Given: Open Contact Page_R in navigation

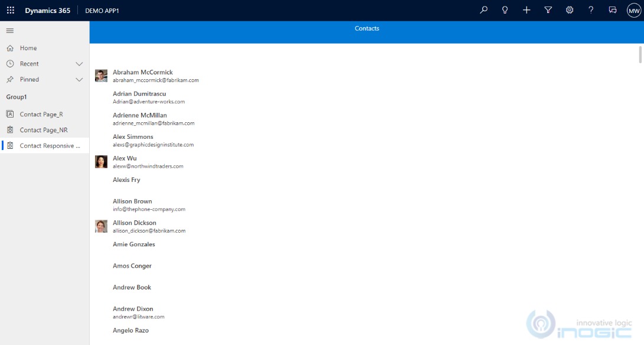Looking at the screenshot, I should click(x=41, y=115).
